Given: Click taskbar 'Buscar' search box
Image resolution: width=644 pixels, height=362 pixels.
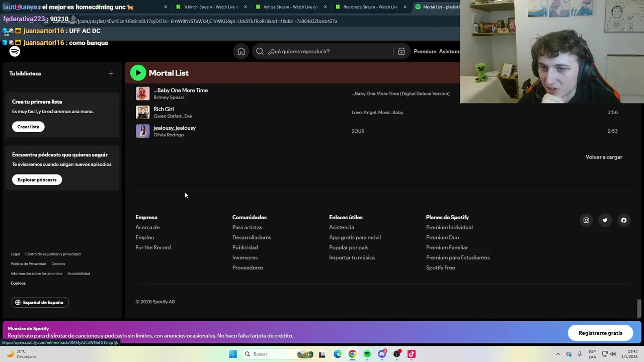Looking at the screenshot, I should (x=279, y=354).
